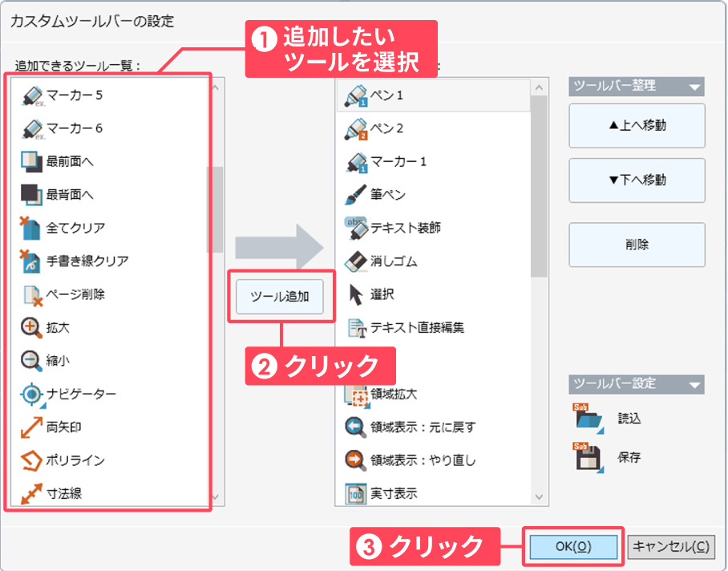The height and width of the screenshot is (571, 728).
Task: Select the ポリライン icon
Action: click(31, 460)
